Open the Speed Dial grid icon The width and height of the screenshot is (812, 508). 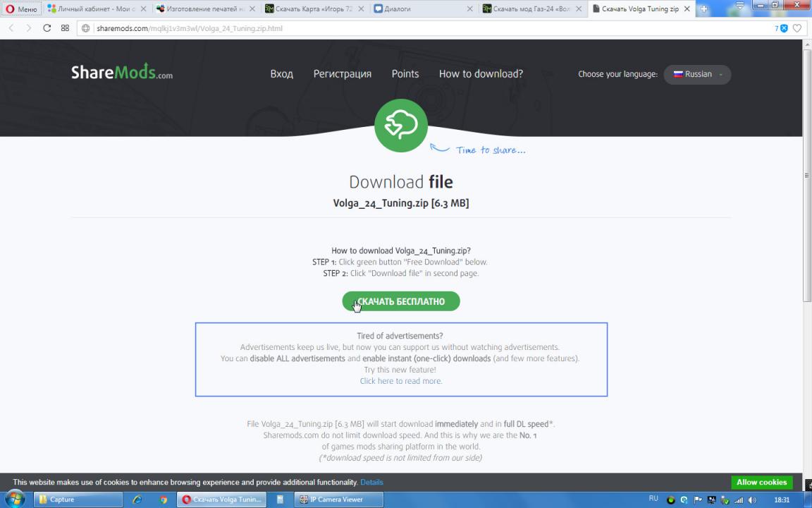point(65,28)
